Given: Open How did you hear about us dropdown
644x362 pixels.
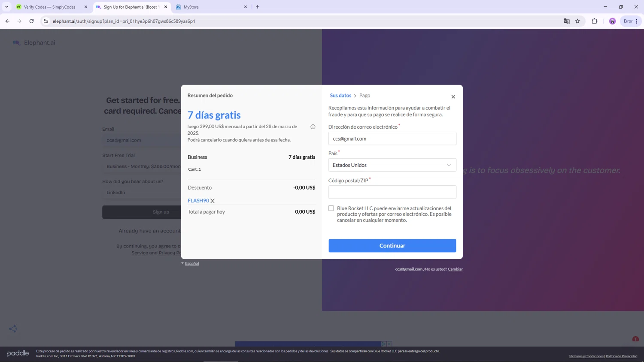Looking at the screenshot, I should click(x=142, y=193).
